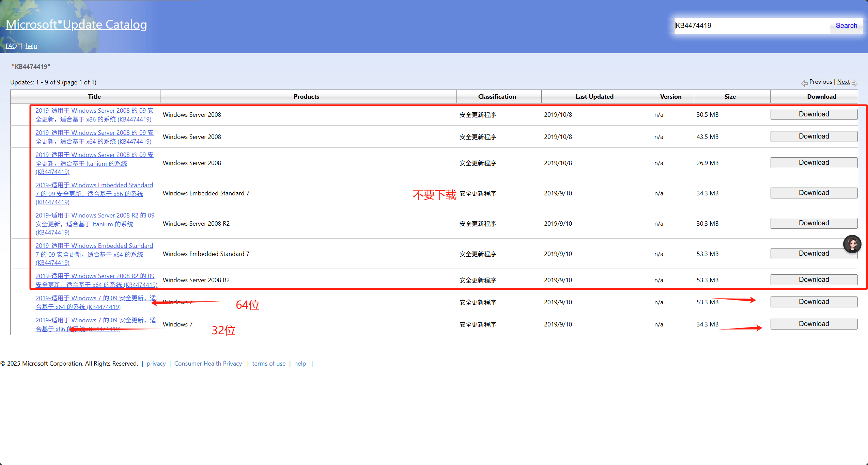Open the terms of use footer link
Viewport: 868px width, 465px height.
pyautogui.click(x=268, y=364)
